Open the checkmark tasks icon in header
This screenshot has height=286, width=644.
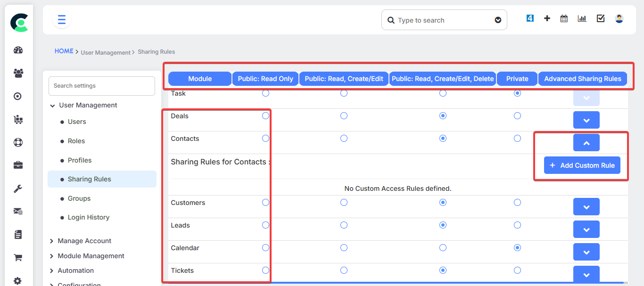(601, 18)
